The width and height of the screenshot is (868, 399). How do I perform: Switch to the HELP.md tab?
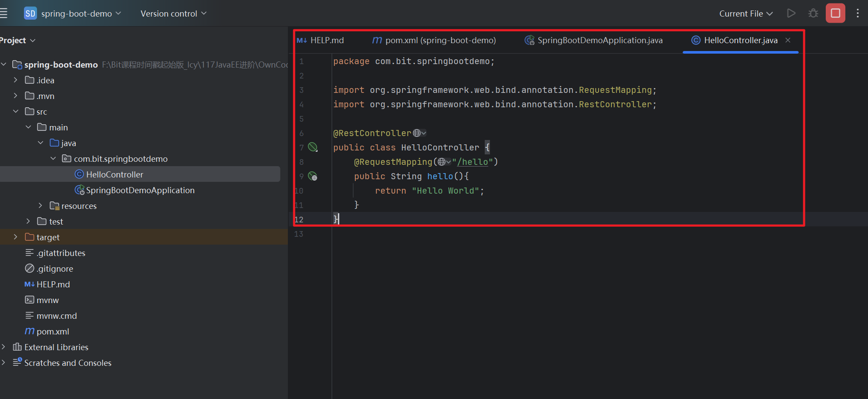click(x=321, y=41)
